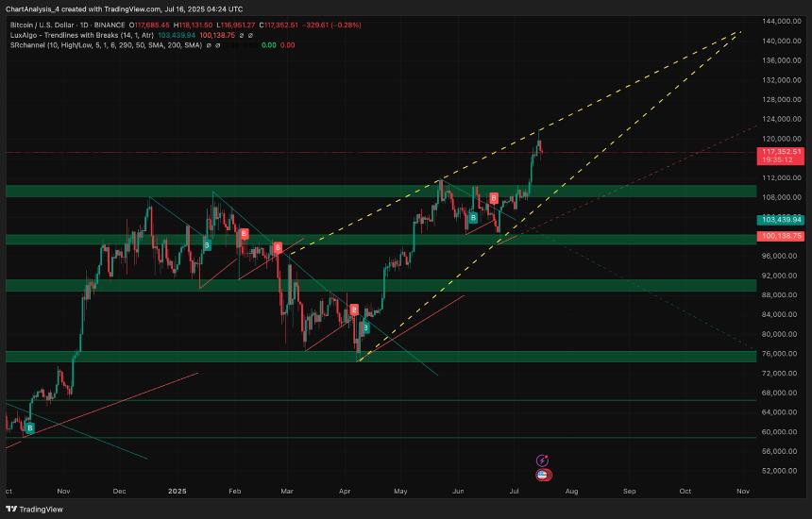This screenshot has height=519, width=812.
Task: Click the Bitcoin / U.S. Dollar symbol title
Action: (x=67, y=25)
